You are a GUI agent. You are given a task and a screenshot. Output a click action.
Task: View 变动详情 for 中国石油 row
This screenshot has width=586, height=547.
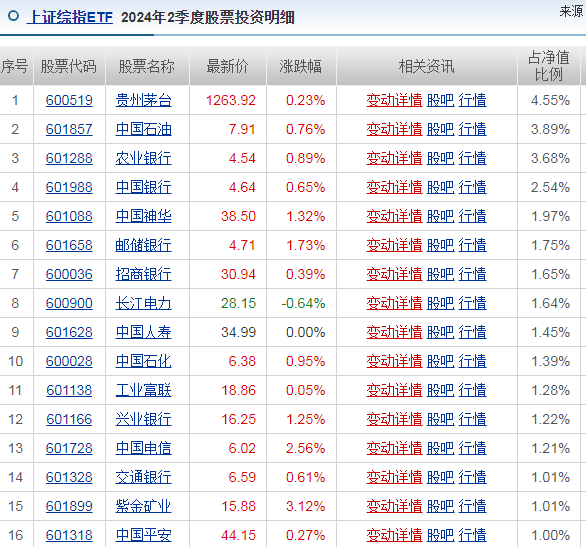[x=394, y=129]
